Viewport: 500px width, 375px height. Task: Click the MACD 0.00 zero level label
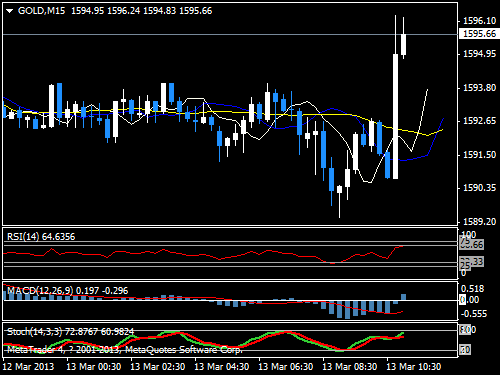[x=469, y=300]
